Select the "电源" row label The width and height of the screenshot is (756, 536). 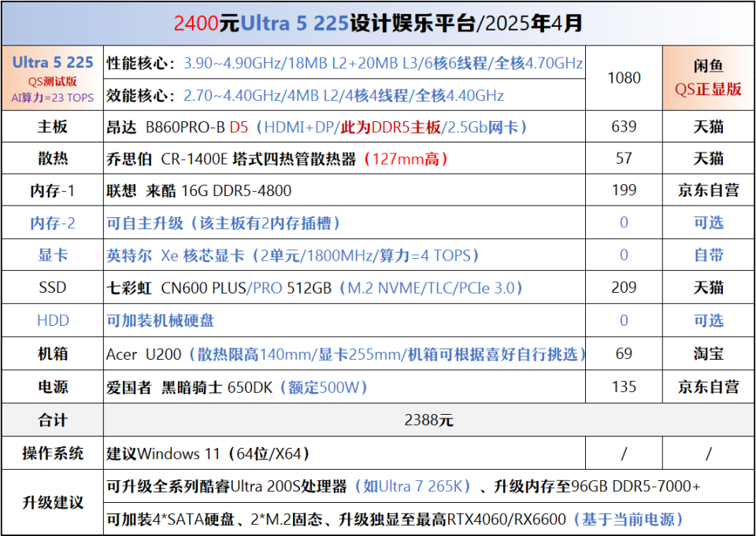53,387
